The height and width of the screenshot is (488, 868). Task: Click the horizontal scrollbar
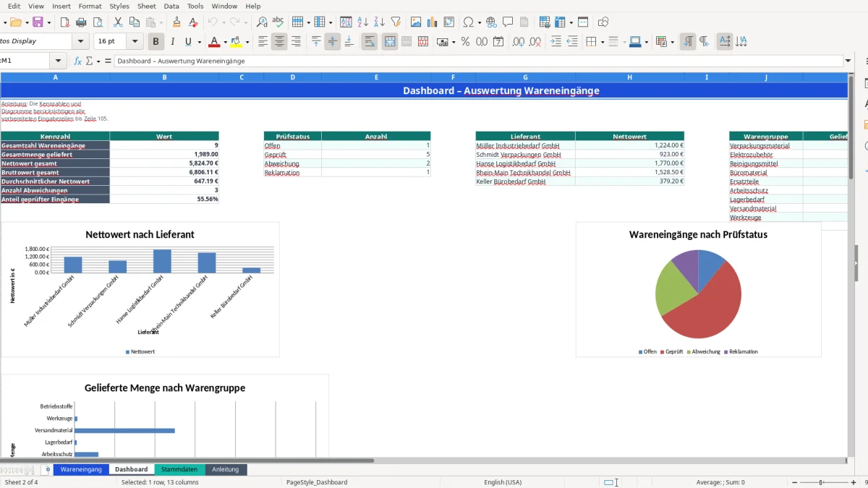[x=188, y=460]
